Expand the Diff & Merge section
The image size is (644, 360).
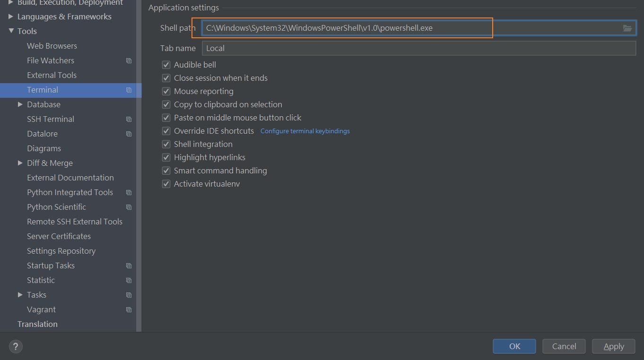pos(20,163)
